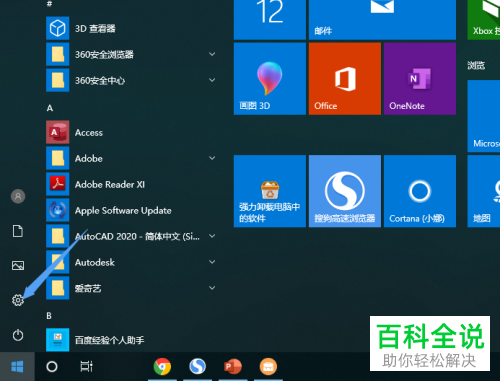Open the 画图 3D tile
The height and width of the screenshot is (381, 500).
pyautogui.click(x=270, y=79)
